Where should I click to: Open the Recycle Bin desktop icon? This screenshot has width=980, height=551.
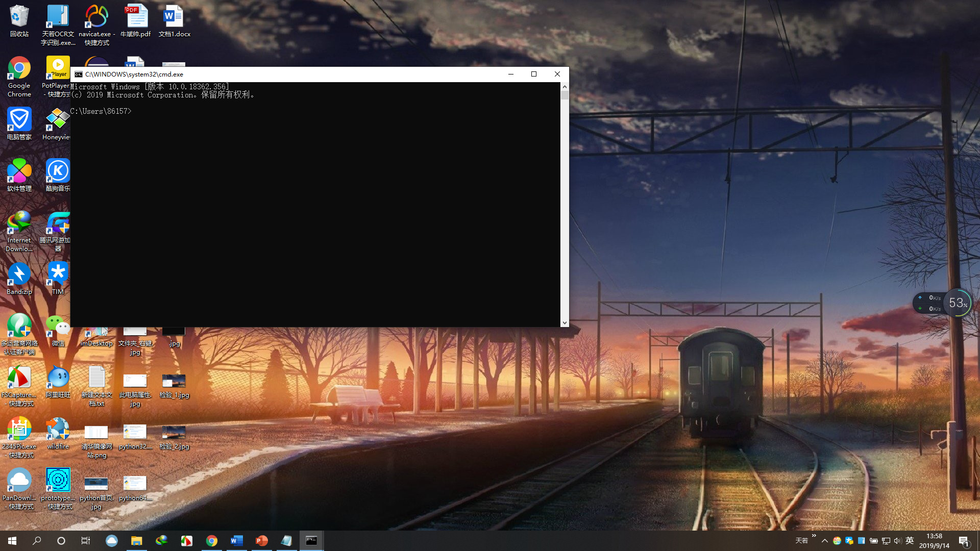click(19, 21)
